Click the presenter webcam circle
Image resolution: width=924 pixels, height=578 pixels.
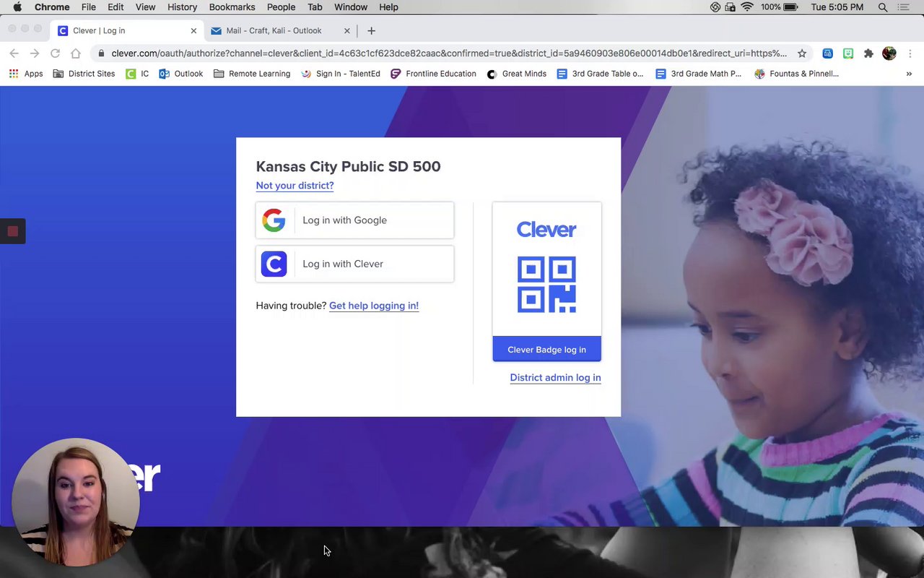(76, 502)
